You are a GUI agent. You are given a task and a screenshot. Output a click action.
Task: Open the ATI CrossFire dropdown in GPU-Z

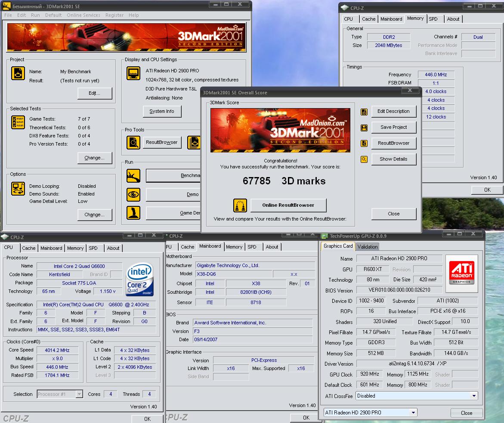474,396
